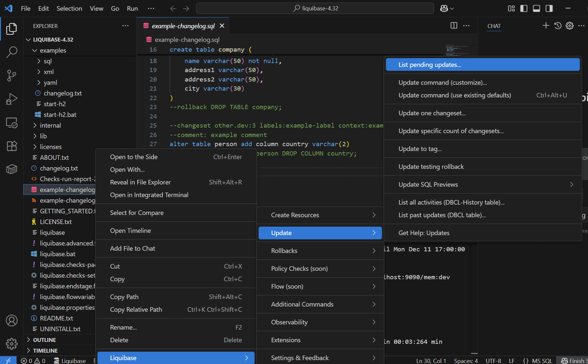The image size is (588, 364).
Task: Click the errors and warnings indicator
Action: (33, 360)
